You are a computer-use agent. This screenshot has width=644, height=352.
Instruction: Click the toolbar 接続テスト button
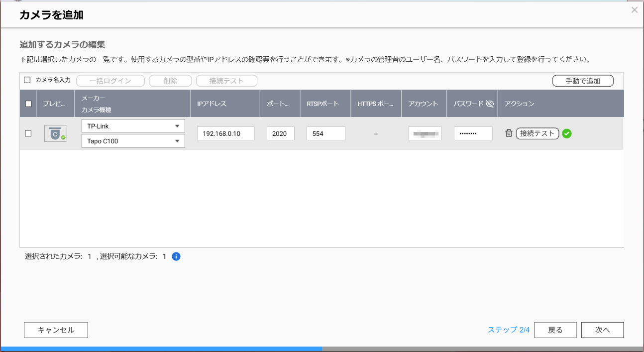pos(226,81)
